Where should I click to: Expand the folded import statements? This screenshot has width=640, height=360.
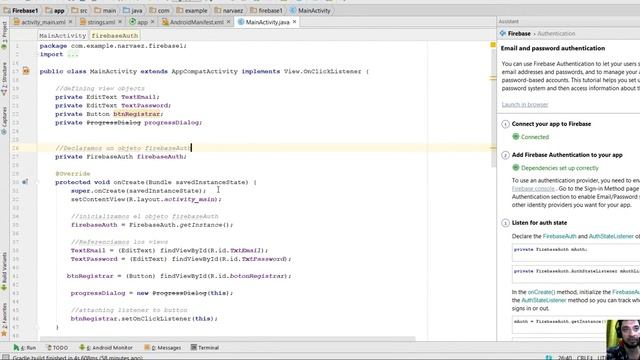73,54
